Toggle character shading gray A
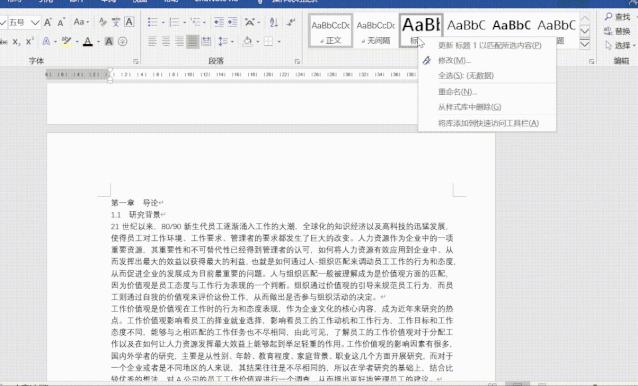The image size is (638, 386). coord(109,41)
